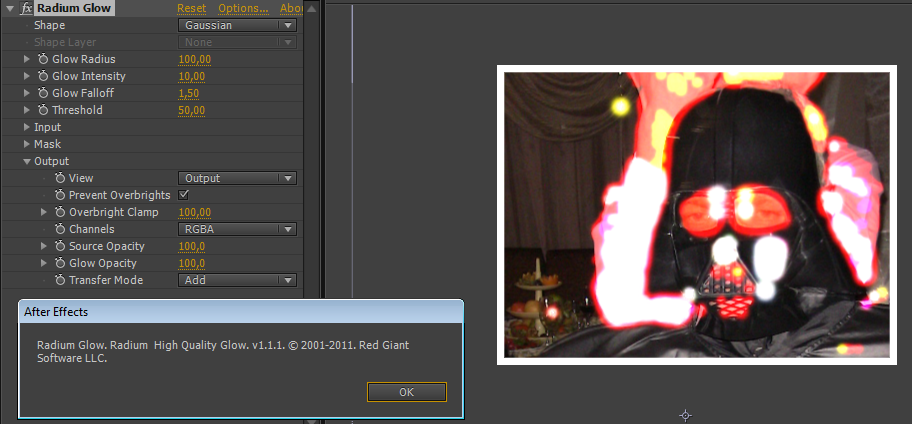Image resolution: width=912 pixels, height=424 pixels.
Task: Click Reset for the Radium Glow effect
Action: tap(191, 8)
